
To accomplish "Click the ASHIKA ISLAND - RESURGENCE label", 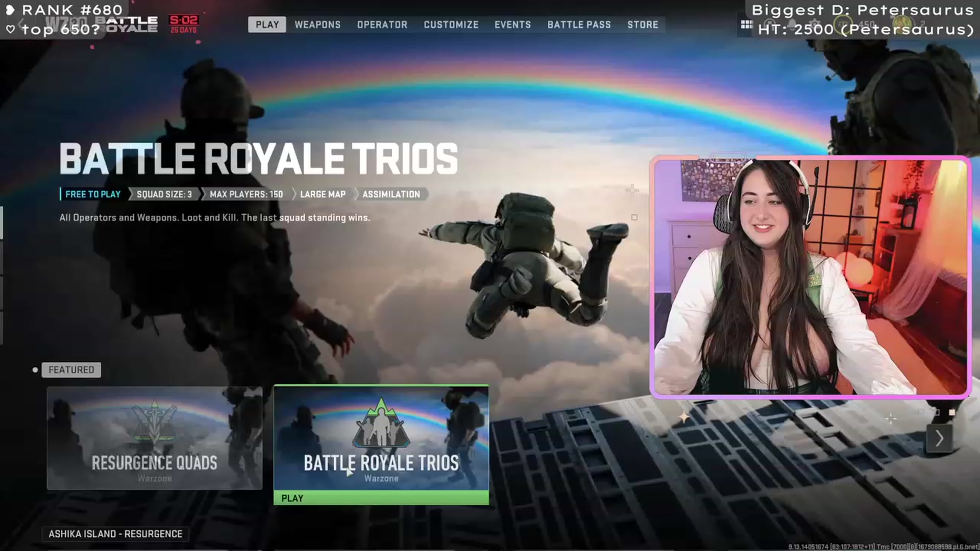I will tap(115, 534).
